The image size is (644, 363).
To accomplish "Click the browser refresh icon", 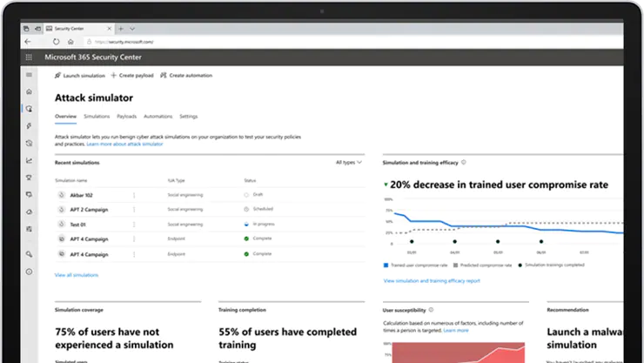I will pyautogui.click(x=57, y=40).
